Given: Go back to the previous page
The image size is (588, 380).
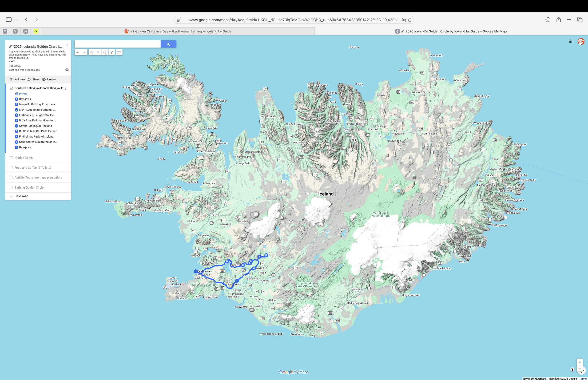Looking at the screenshot, I should click(26, 20).
